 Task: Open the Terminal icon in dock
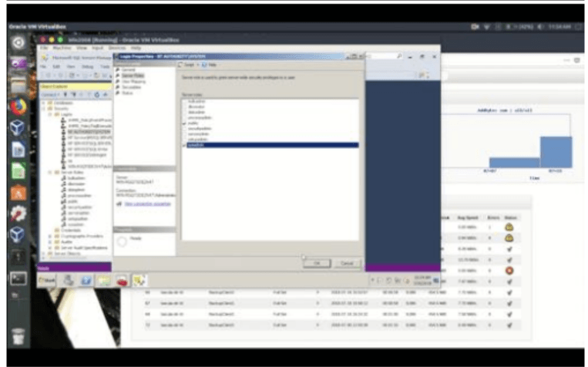click(x=18, y=278)
